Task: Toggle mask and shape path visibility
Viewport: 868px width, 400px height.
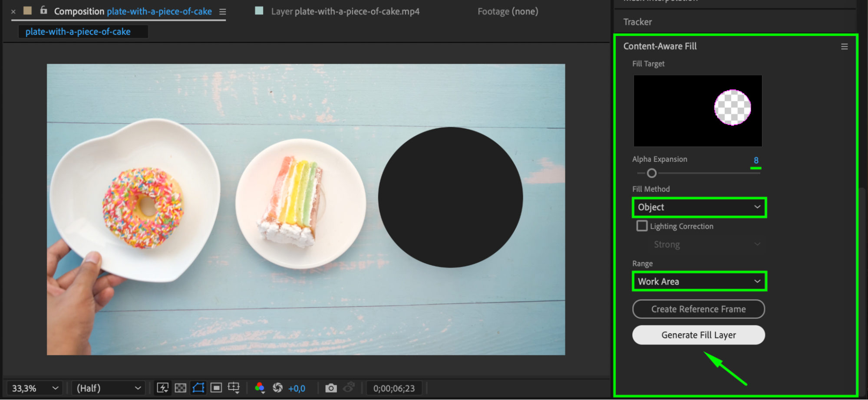Action: pyautogui.click(x=198, y=387)
